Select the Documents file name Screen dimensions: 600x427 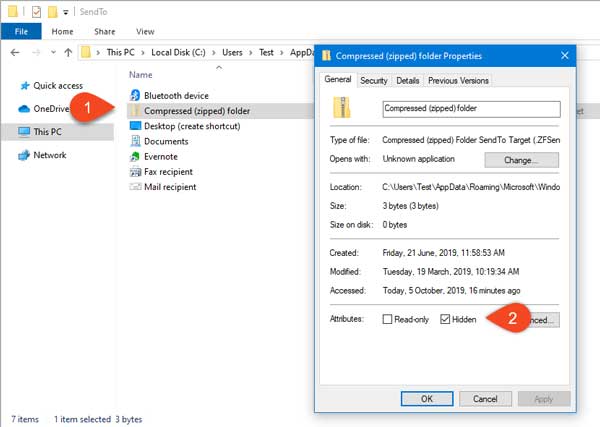166,141
